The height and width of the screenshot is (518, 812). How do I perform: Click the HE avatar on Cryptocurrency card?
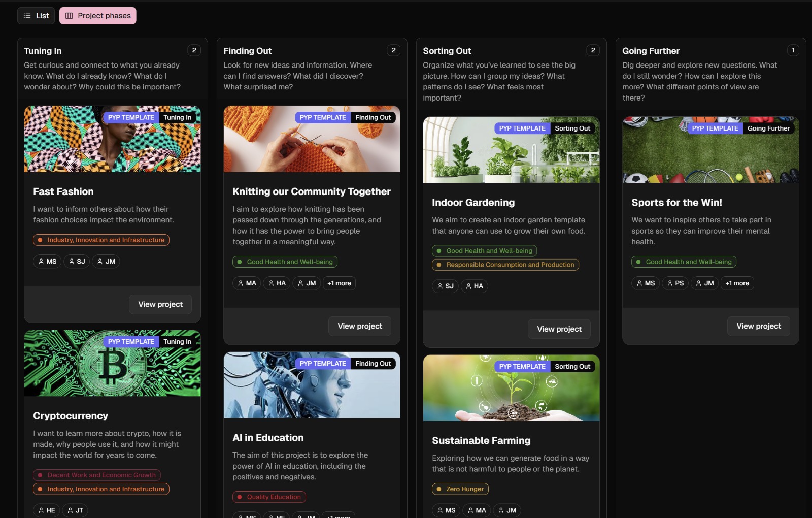coord(46,510)
